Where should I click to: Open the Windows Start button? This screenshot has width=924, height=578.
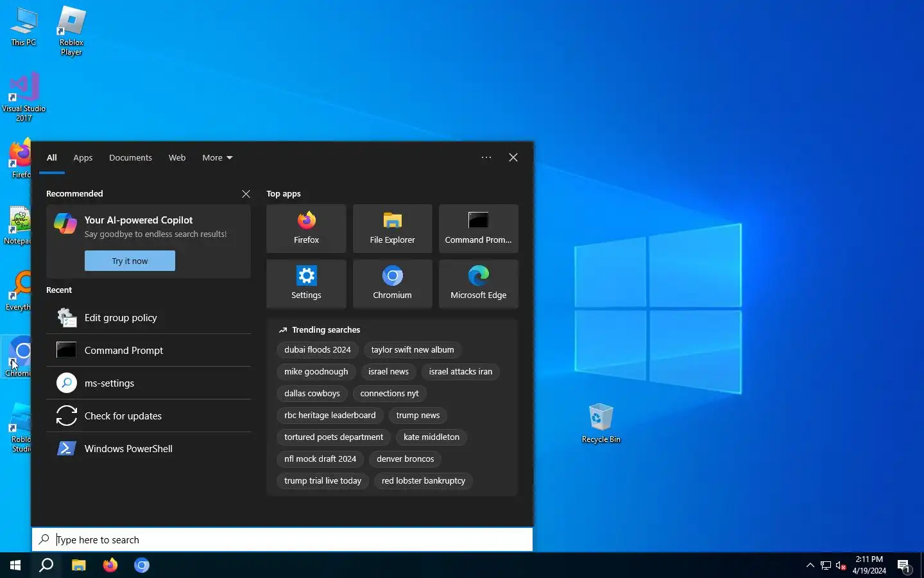[x=15, y=565]
